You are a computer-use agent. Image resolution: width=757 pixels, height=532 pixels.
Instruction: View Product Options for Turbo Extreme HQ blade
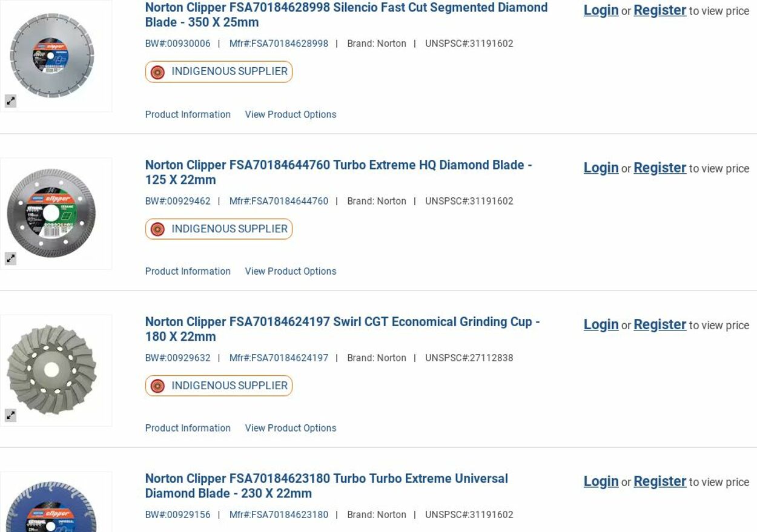pyautogui.click(x=290, y=271)
